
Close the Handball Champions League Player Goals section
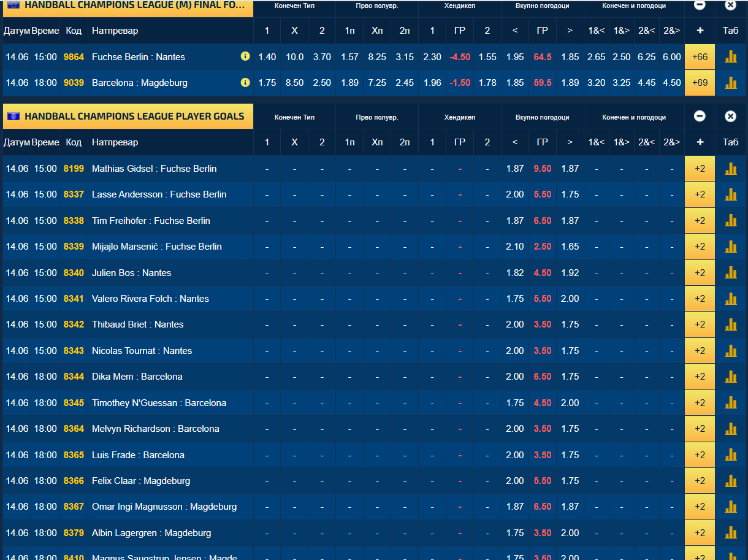730,116
